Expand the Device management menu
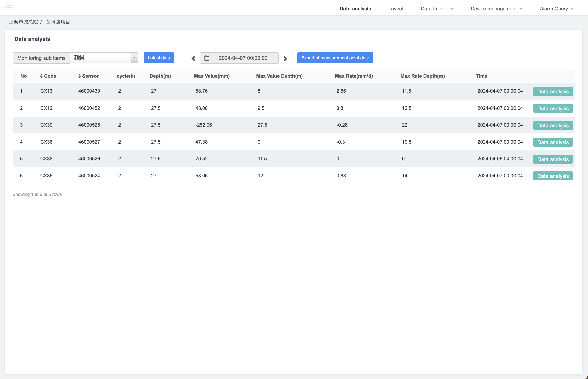 pos(496,9)
